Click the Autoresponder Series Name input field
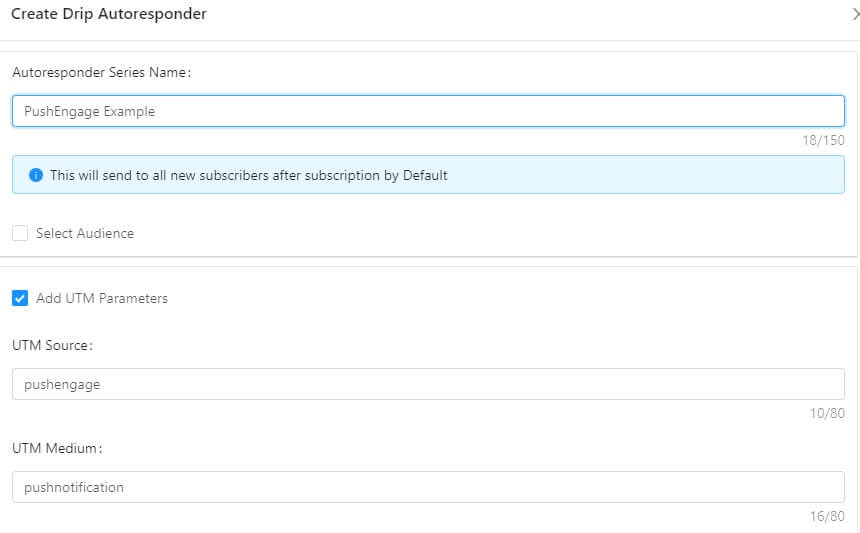 click(428, 111)
